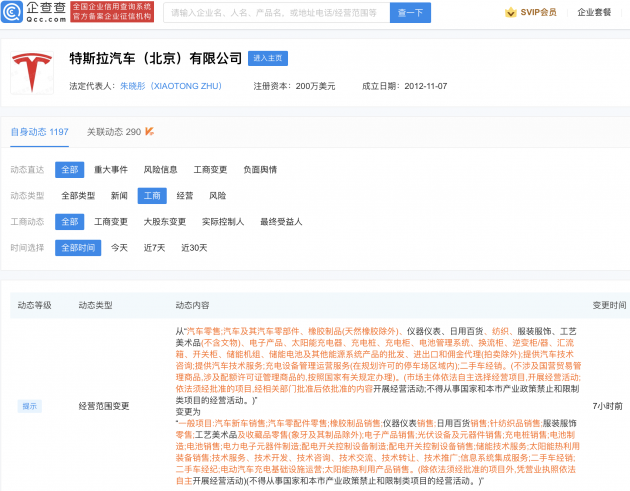Click the 查一下 search button
The width and height of the screenshot is (630, 491).
pos(410,13)
